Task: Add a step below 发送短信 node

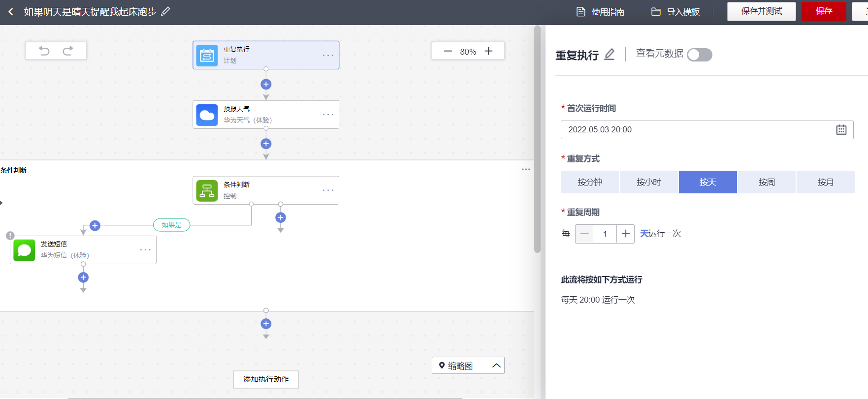Action: click(83, 277)
